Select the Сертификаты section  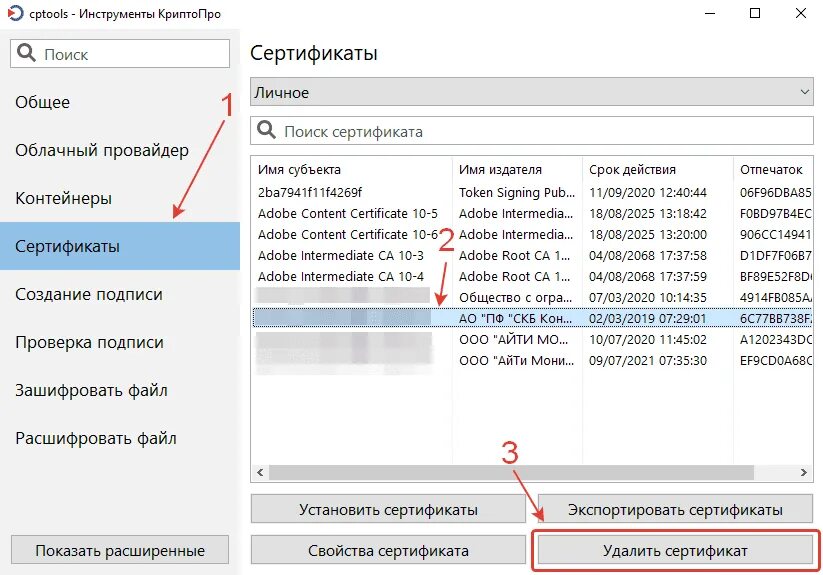[x=120, y=246]
